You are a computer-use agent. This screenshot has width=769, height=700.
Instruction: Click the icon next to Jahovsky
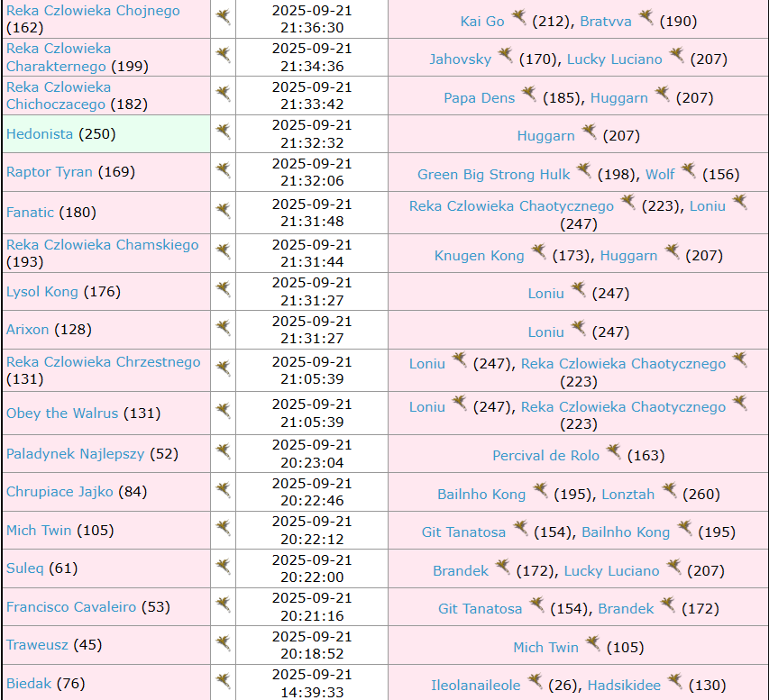[x=506, y=56]
